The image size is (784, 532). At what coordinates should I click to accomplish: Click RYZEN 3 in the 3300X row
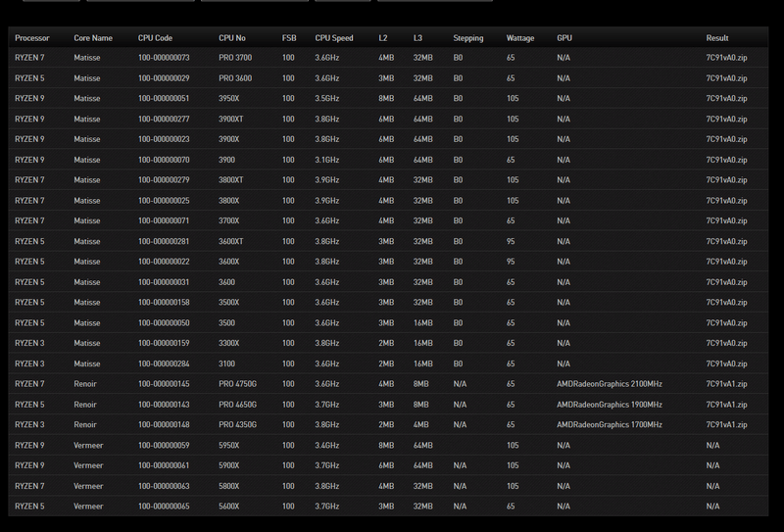tap(29, 343)
